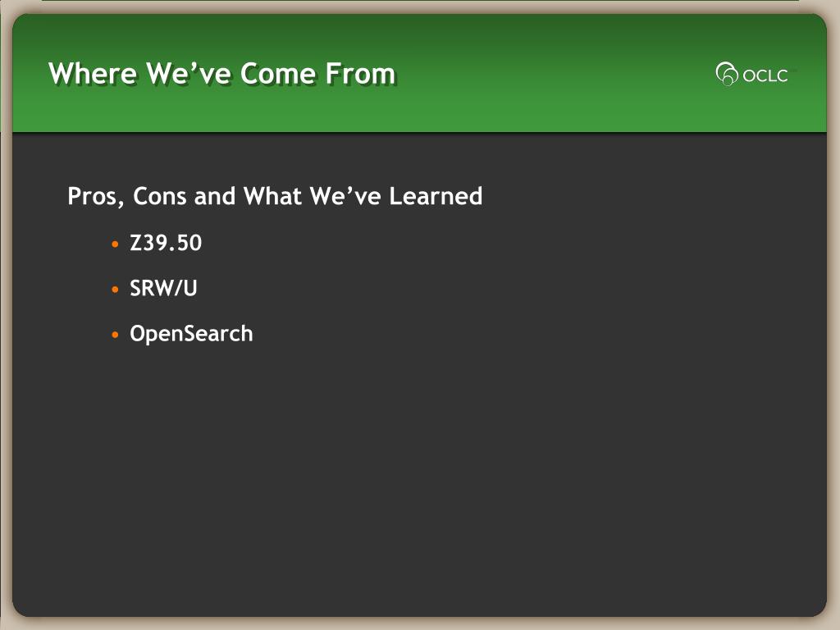Click the OCLC swirl logo icon
The height and width of the screenshot is (630, 840).
727,74
